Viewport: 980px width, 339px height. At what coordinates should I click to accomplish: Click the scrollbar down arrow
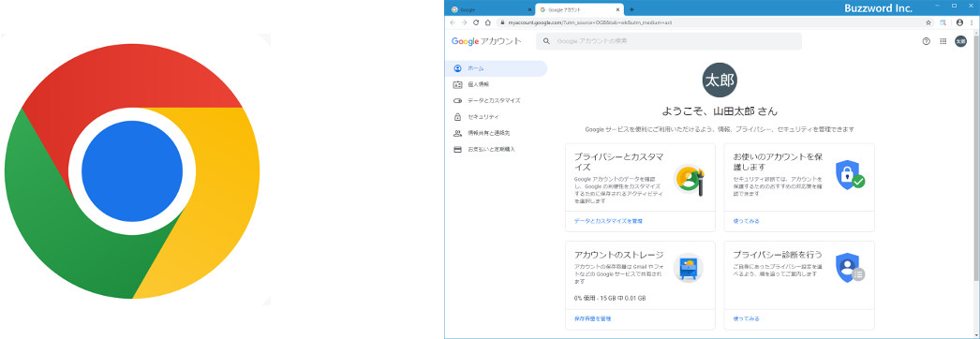pyautogui.click(x=975, y=335)
